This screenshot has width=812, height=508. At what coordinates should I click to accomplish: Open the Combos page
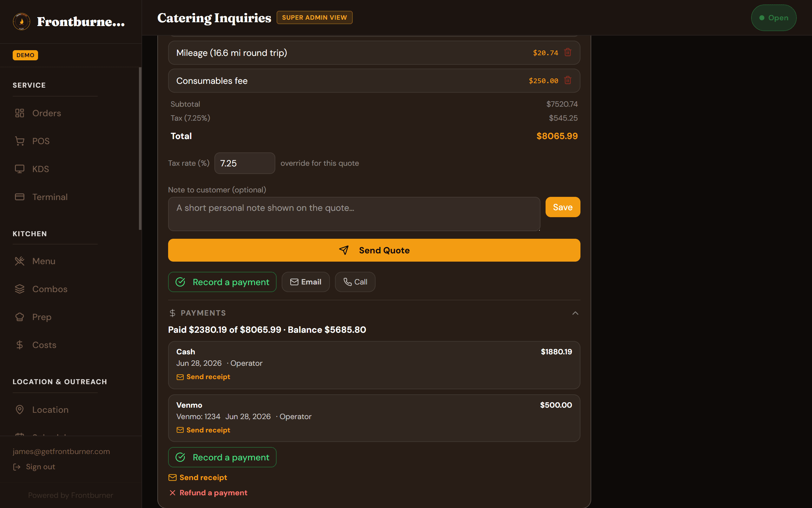pyautogui.click(x=50, y=289)
